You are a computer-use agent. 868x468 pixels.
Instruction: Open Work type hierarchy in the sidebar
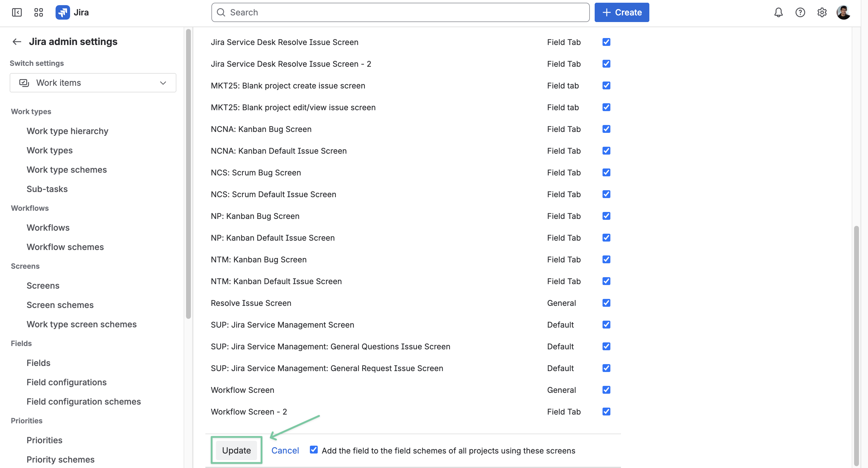67,131
